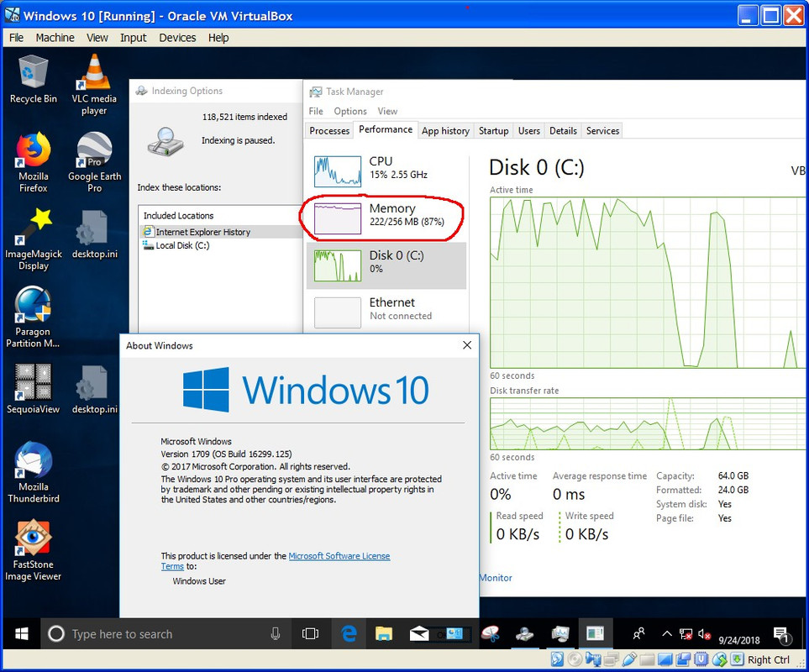The width and height of the screenshot is (809, 672).
Task: Switch to the Startup tab
Action: point(493,131)
